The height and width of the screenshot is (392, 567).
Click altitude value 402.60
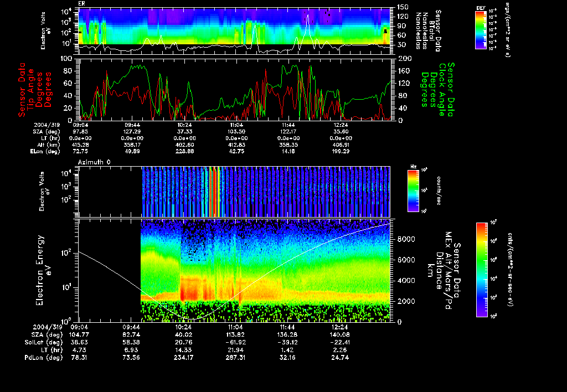(x=184, y=145)
